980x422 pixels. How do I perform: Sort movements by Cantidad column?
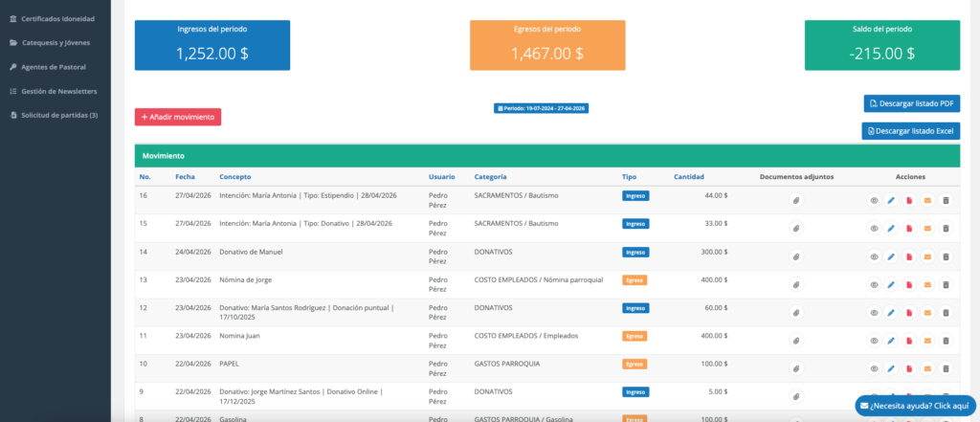(x=689, y=177)
